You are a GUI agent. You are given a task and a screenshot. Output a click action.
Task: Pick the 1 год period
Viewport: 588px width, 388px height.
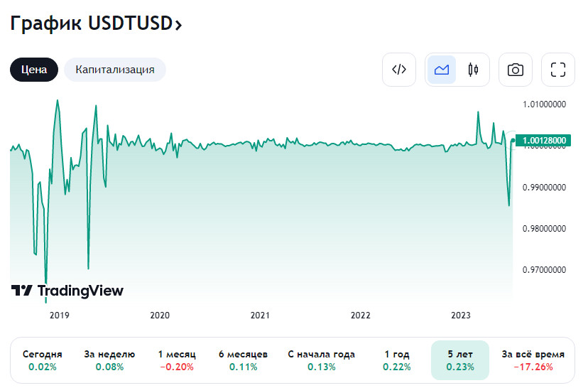coord(396,360)
